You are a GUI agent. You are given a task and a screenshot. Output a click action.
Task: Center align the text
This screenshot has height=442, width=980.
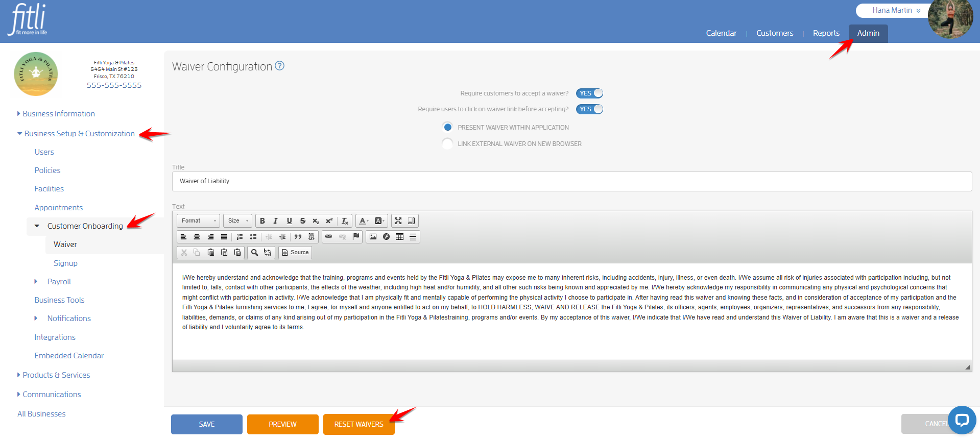pyautogui.click(x=197, y=237)
